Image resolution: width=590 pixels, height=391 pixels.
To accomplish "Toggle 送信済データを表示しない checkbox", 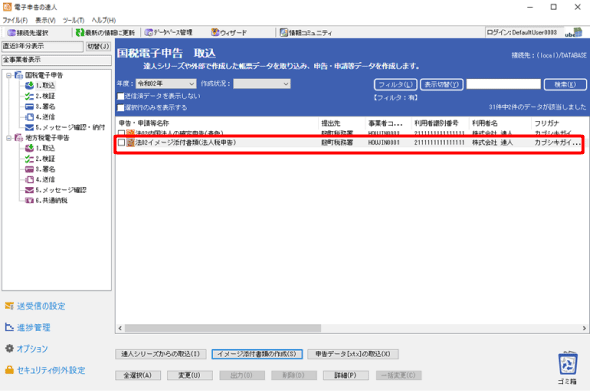I will pos(121,96).
